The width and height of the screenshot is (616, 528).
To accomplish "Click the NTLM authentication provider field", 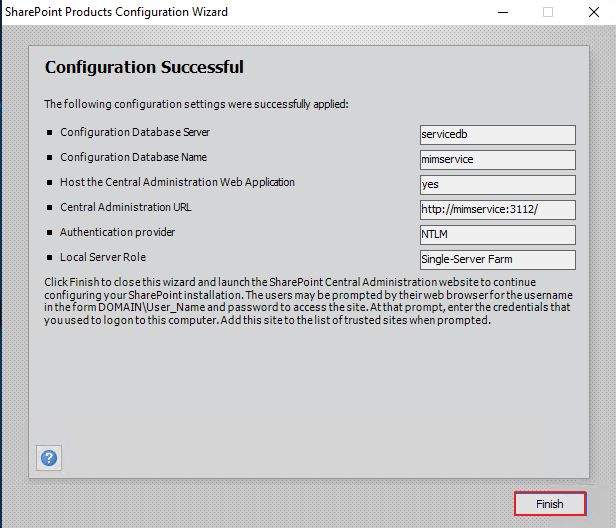I will click(x=498, y=235).
